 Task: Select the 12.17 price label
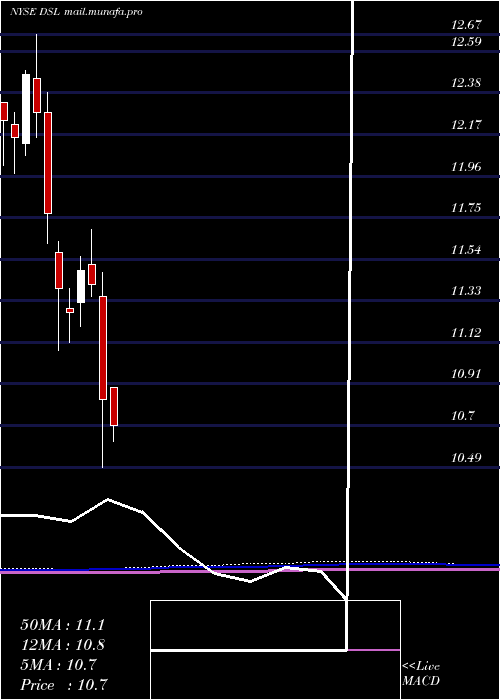(x=466, y=125)
